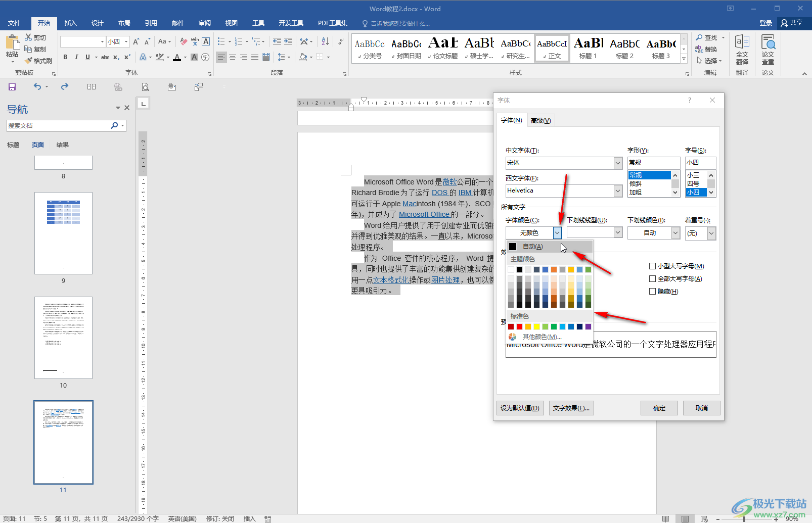The image size is (812, 523).
Task: Open the 引用 ribbon tab
Action: pos(151,23)
